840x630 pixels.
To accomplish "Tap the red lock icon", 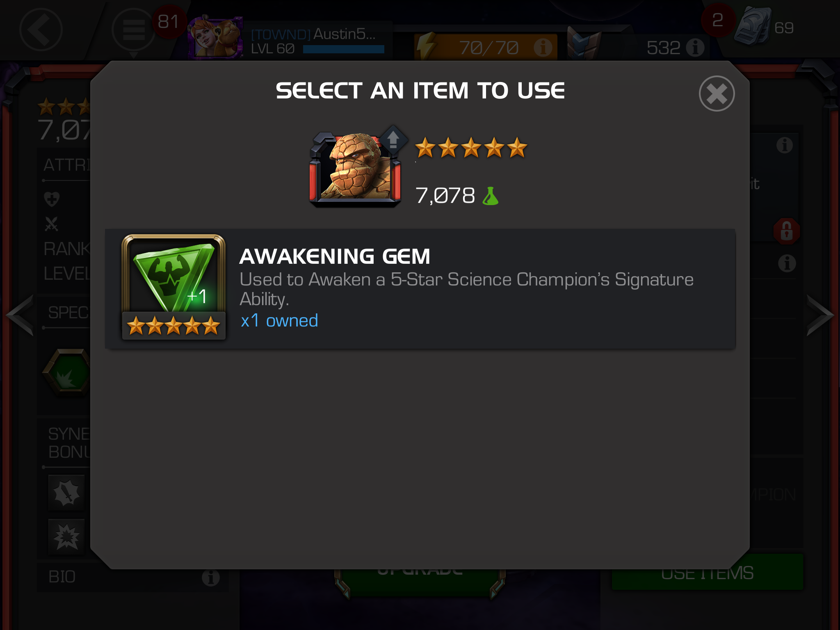I will tap(786, 231).
